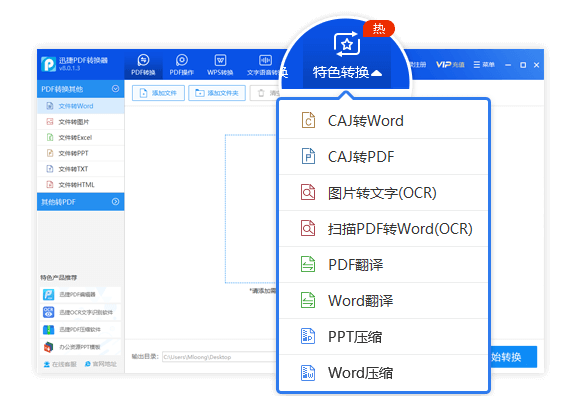The height and width of the screenshot is (396, 579).
Task: Click the trash-can clear list button
Action: point(264,93)
